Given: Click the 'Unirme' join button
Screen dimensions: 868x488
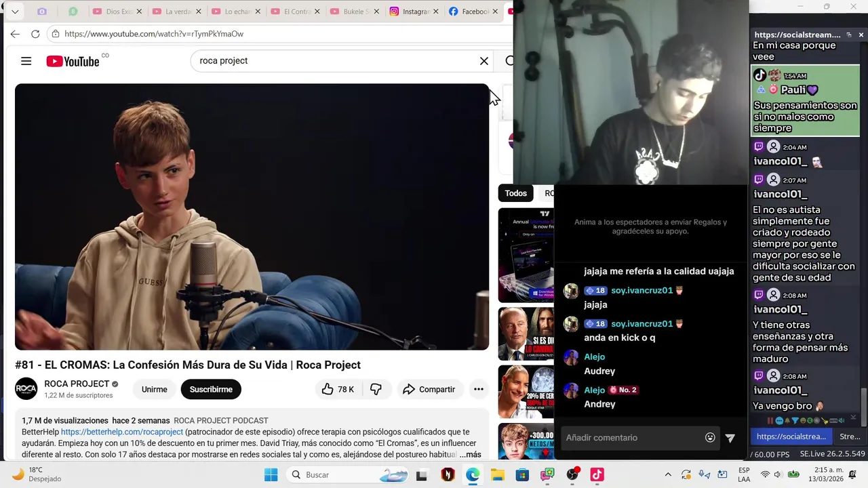Looking at the screenshot, I should pos(155,389).
